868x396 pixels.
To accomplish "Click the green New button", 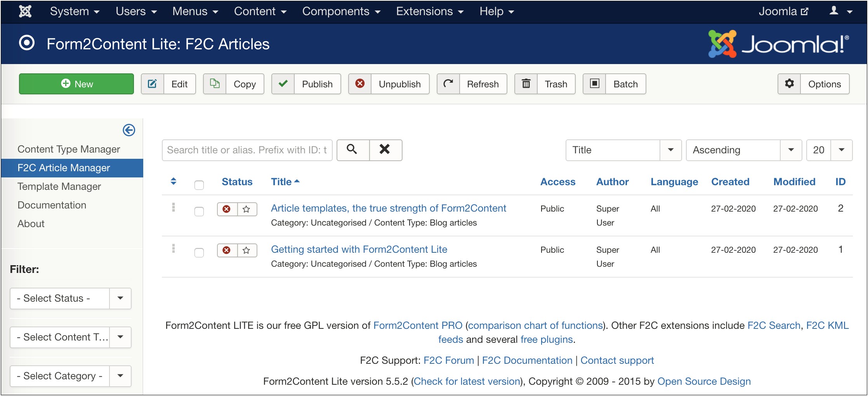I will point(76,84).
